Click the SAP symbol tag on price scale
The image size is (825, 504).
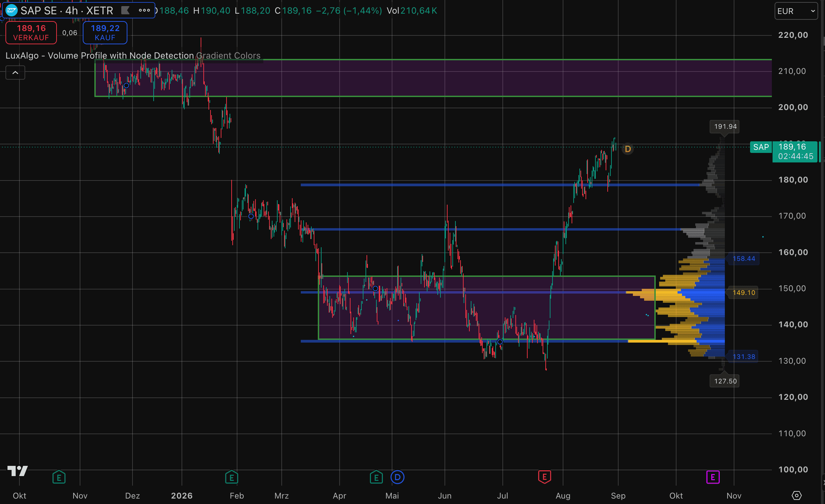[x=761, y=147]
